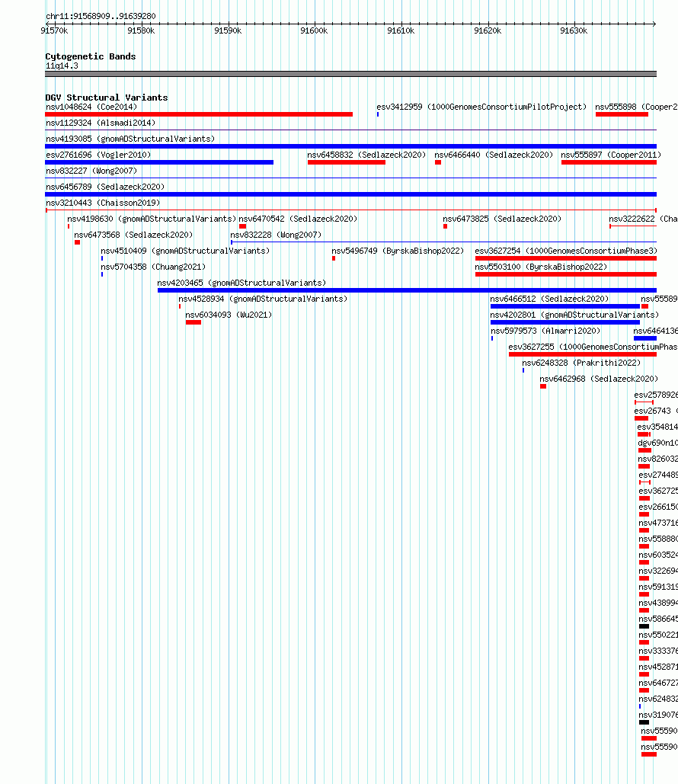Click the small red bar under nsv6470542
Screen dimensions: 678x784
pos(242,226)
